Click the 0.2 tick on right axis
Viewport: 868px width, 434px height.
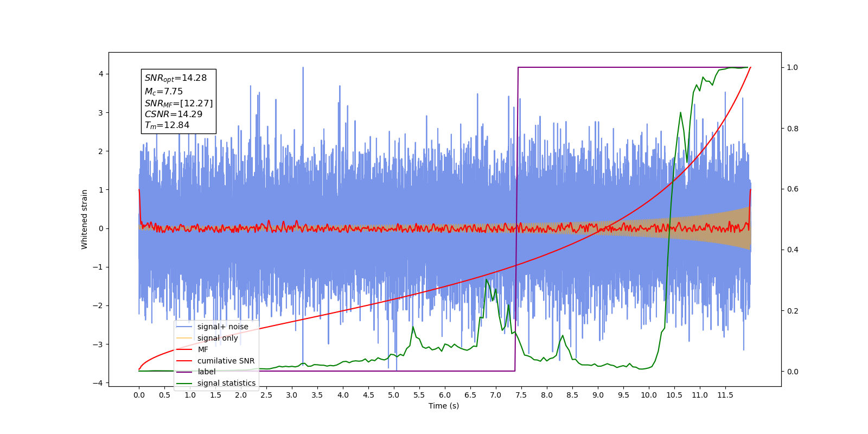(x=793, y=311)
